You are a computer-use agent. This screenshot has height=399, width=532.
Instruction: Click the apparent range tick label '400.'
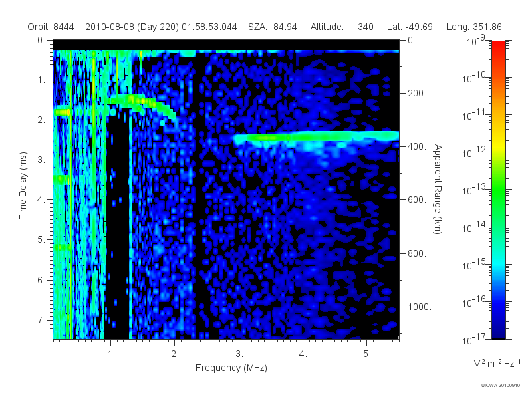click(417, 146)
